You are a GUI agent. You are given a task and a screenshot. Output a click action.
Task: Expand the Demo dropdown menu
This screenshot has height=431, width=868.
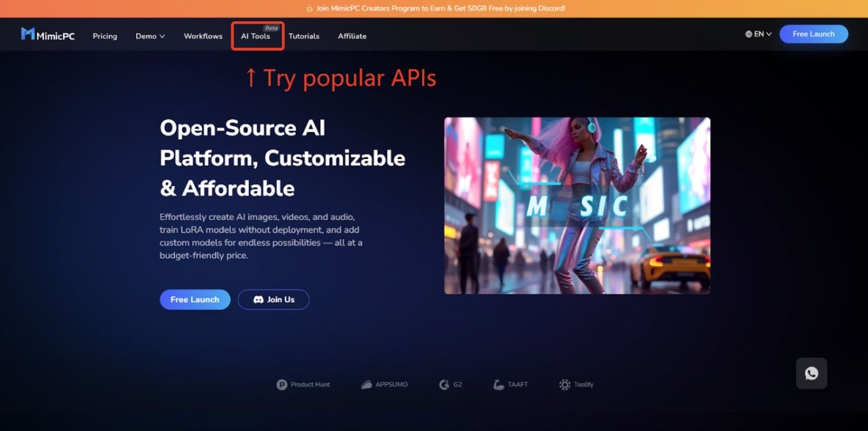[x=150, y=36]
